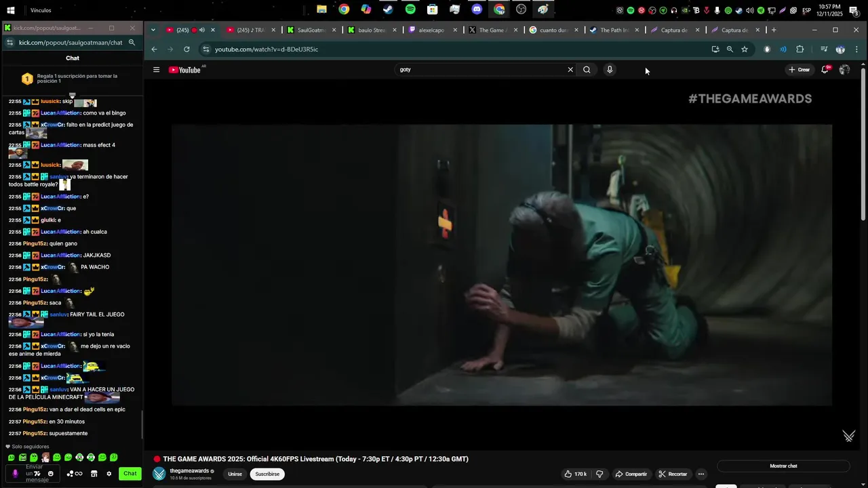Open the Chrome extensions puzzle icon
The width and height of the screenshot is (868, 488).
[x=800, y=49]
